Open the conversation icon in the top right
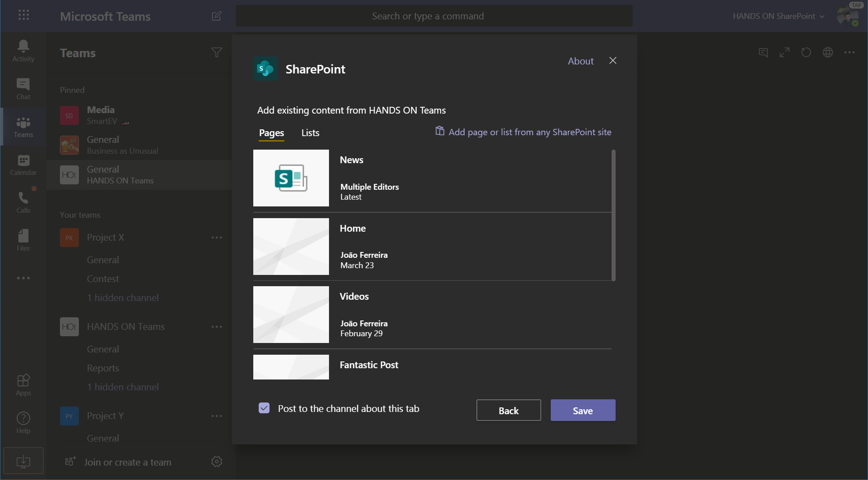 click(763, 53)
